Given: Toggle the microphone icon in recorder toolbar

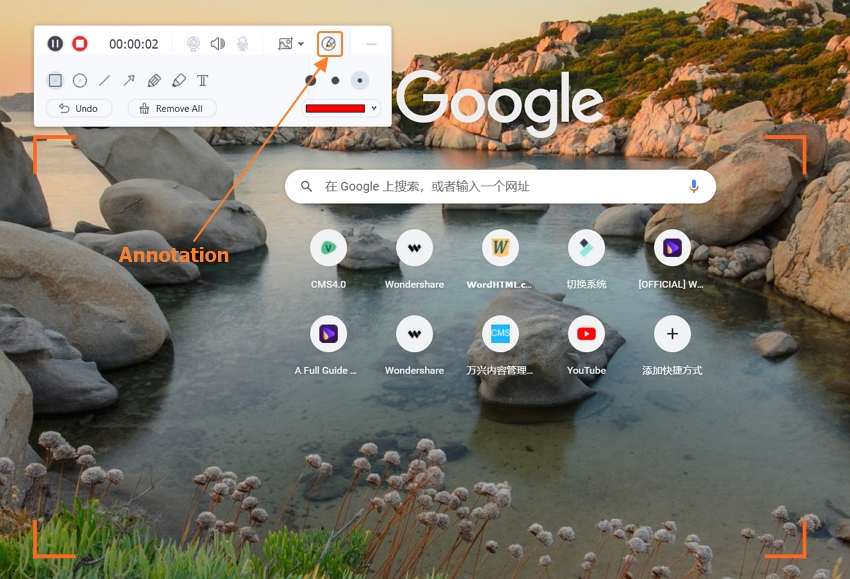Looking at the screenshot, I should coord(242,43).
